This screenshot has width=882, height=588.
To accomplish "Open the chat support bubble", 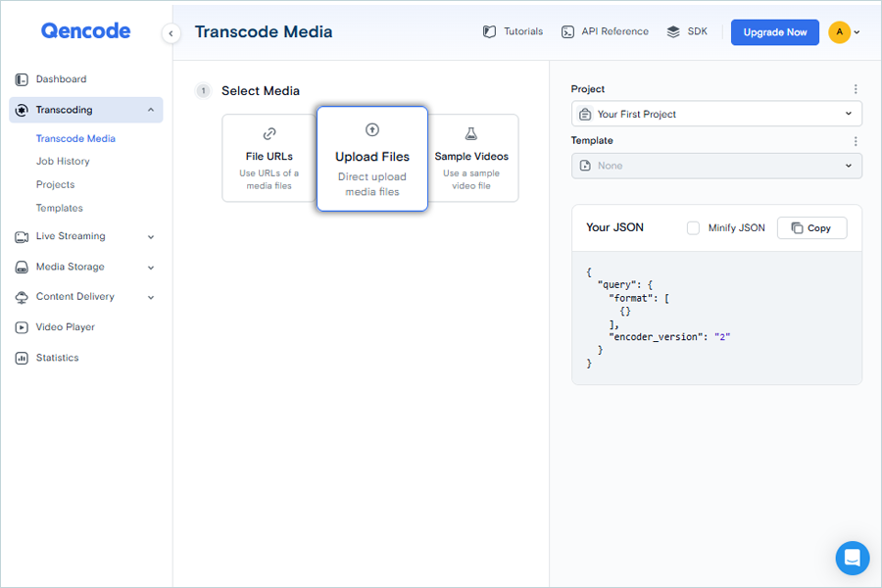I will [852, 558].
